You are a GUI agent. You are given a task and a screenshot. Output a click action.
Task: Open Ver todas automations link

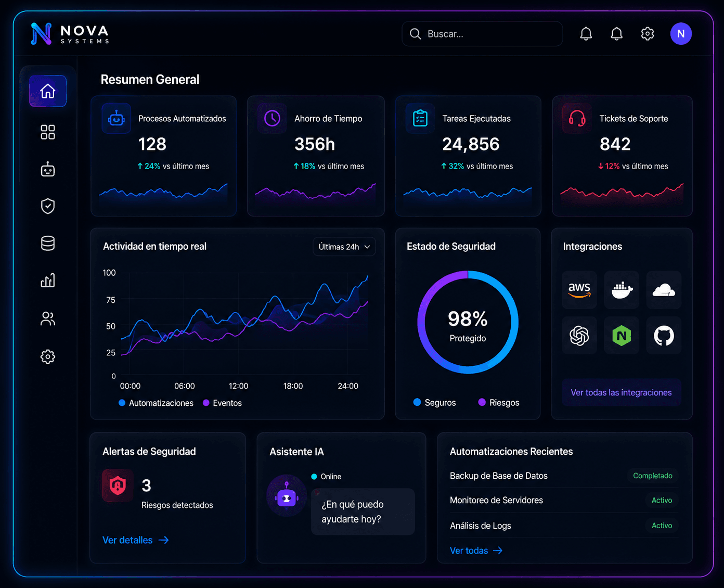[x=476, y=551]
